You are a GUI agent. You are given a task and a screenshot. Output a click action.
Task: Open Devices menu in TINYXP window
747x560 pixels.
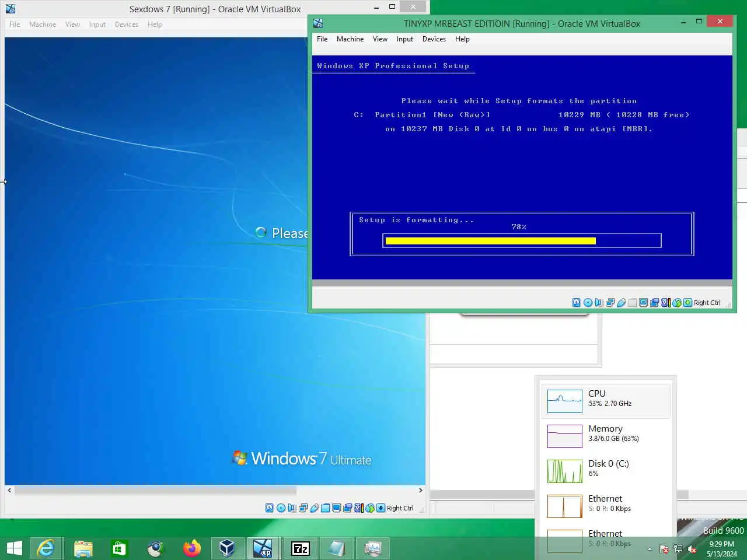point(434,39)
